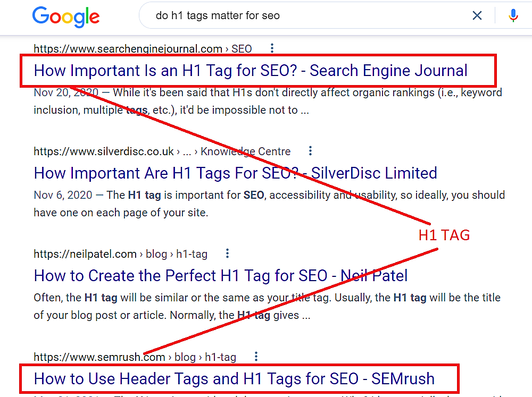This screenshot has width=532, height=397.
Task: Click the neilpatel.com blog h1-tag breadcrumb
Action: click(120, 254)
